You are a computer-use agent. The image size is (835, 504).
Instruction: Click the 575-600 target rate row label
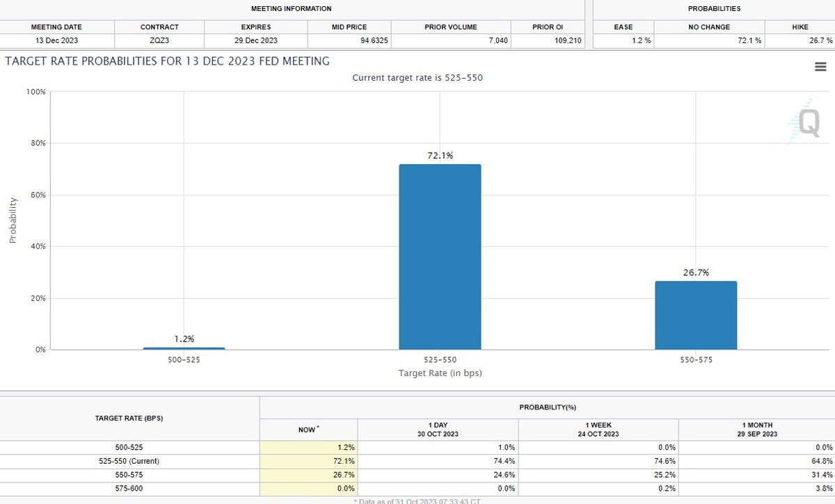129,487
